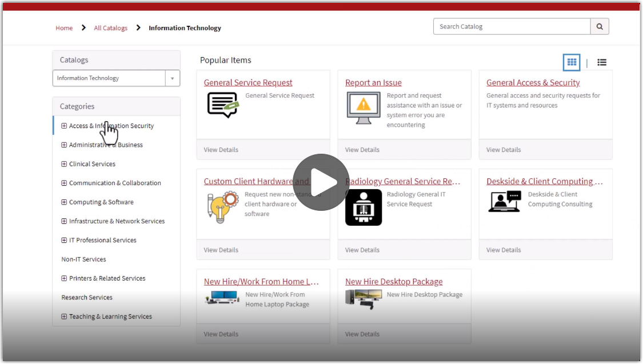Expand the Printers & Related Services category

coord(63,278)
